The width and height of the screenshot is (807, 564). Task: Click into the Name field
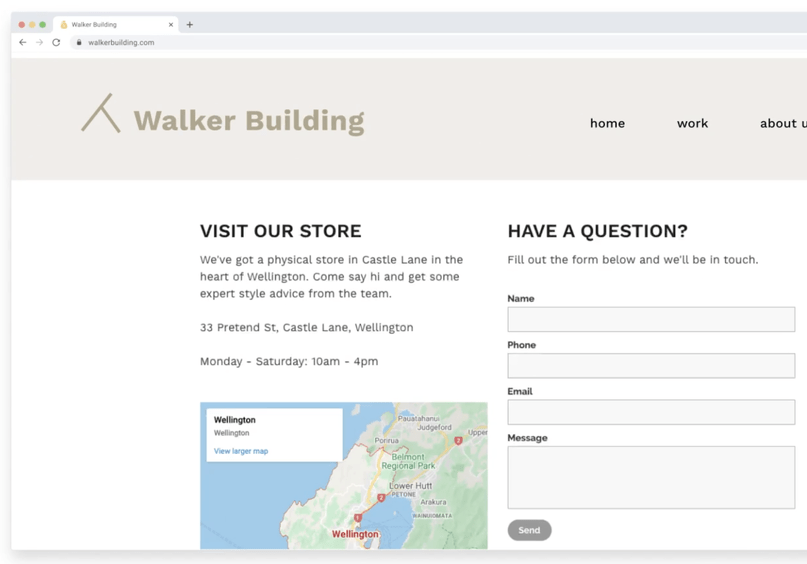tap(650, 319)
